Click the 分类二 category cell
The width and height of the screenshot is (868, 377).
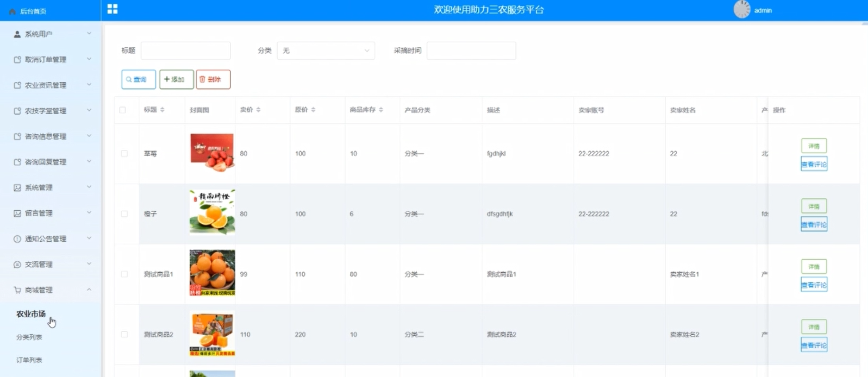[x=414, y=335]
